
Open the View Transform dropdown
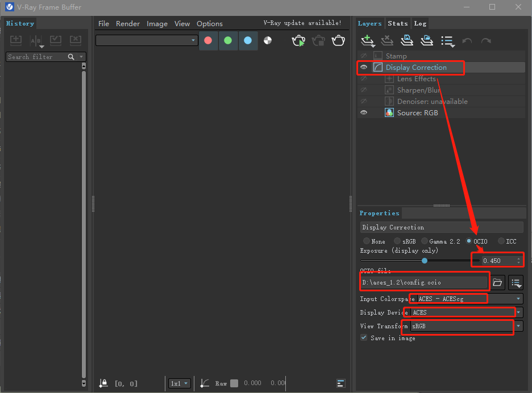tap(518, 327)
